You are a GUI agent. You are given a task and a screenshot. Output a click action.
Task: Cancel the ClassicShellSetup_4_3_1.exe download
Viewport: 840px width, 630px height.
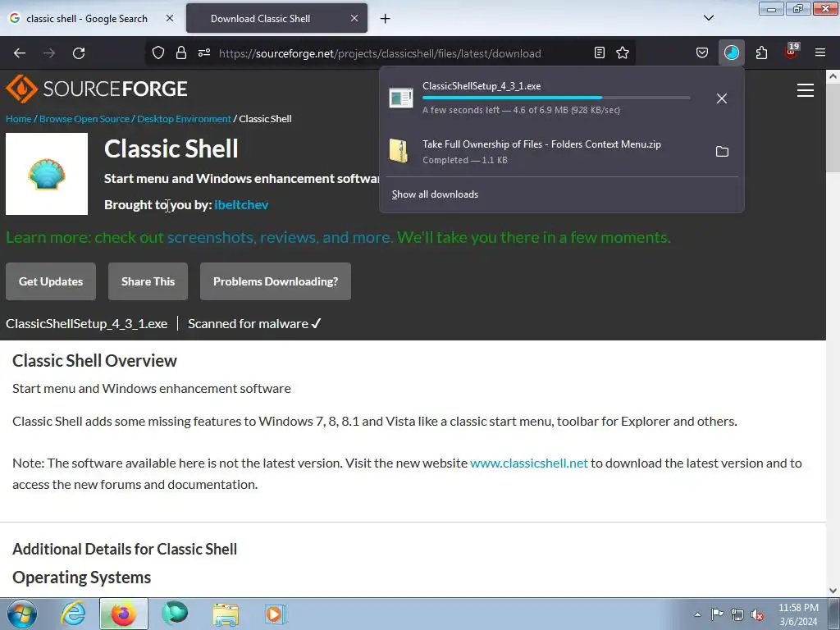[x=722, y=98]
